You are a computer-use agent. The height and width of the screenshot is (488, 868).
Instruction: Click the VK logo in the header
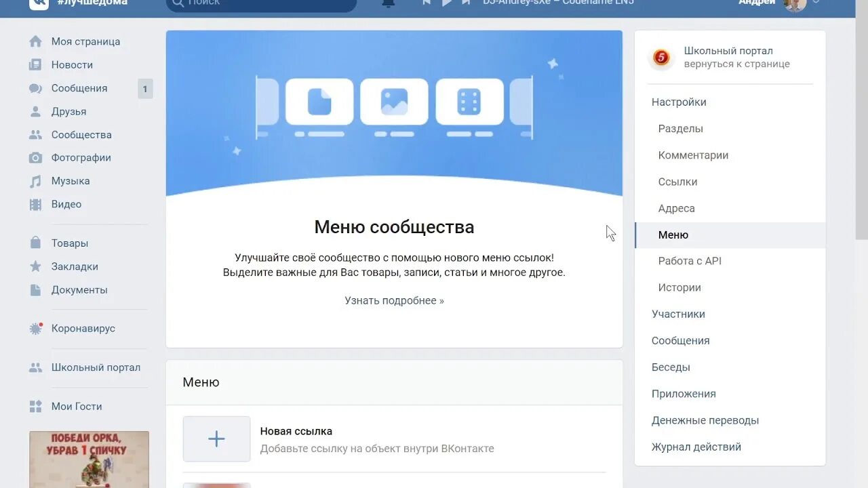click(x=38, y=3)
